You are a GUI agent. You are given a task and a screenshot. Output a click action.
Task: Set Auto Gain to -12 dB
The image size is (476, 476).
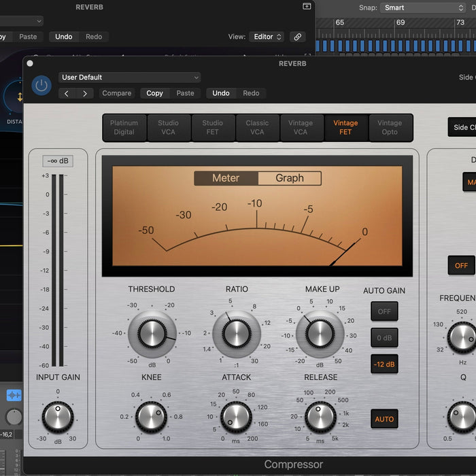tap(384, 364)
